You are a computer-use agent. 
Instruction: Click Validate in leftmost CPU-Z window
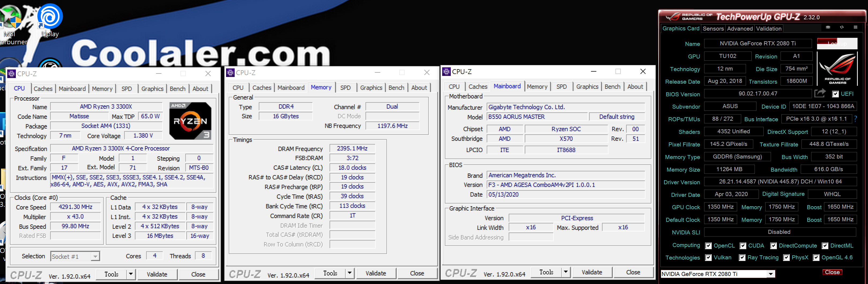(157, 274)
